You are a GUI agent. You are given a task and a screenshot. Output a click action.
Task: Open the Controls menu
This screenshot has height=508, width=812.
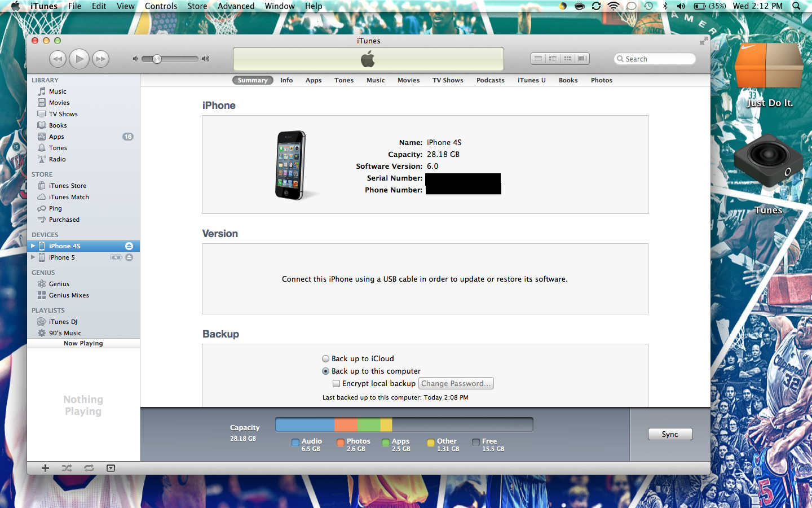(x=161, y=6)
